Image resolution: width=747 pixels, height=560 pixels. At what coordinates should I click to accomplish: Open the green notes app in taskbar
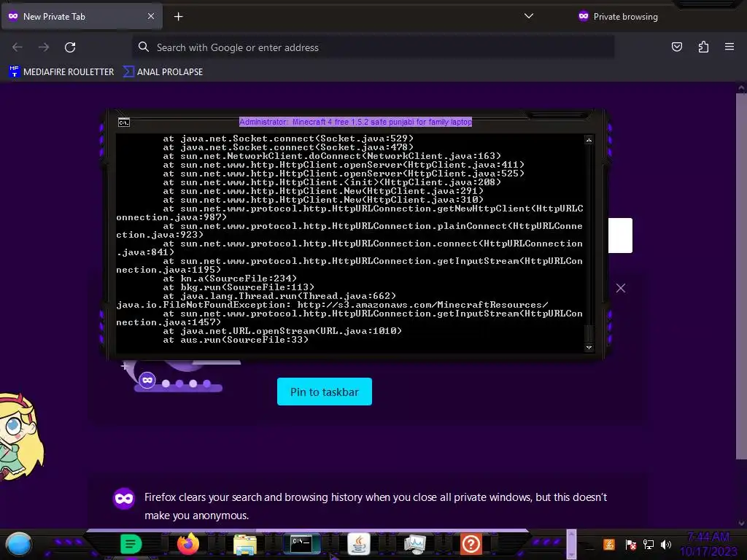click(131, 544)
